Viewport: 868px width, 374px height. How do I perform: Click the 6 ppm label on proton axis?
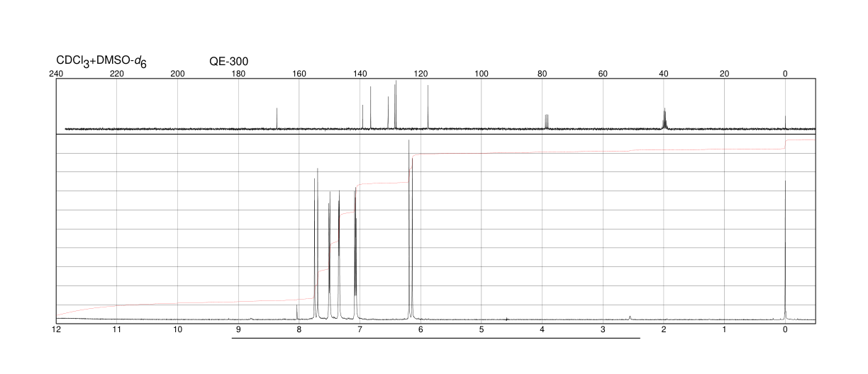point(421,330)
